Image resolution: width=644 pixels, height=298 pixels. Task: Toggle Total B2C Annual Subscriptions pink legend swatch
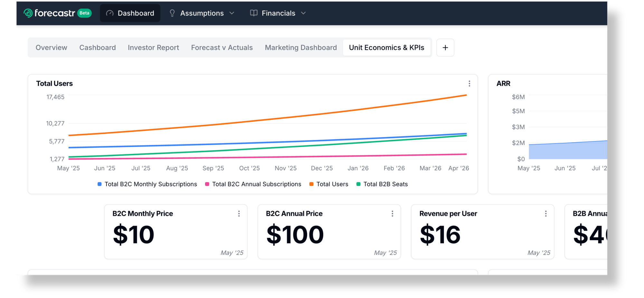[x=207, y=184]
